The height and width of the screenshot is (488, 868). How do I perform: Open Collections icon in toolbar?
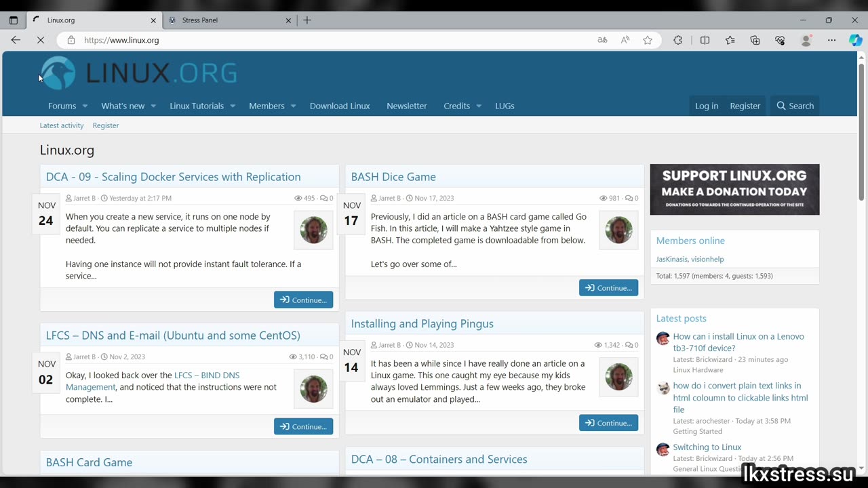pos(755,40)
